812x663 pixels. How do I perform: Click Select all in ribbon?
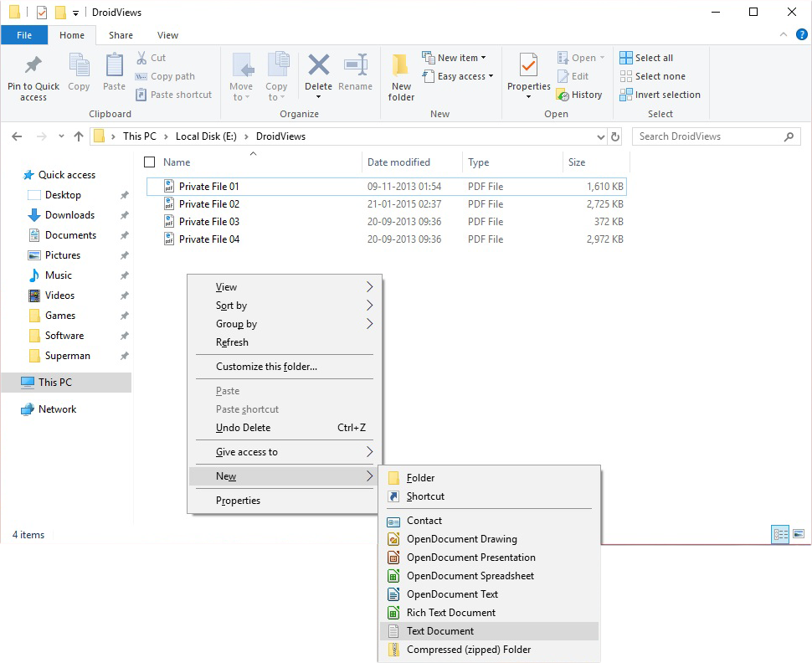click(646, 58)
